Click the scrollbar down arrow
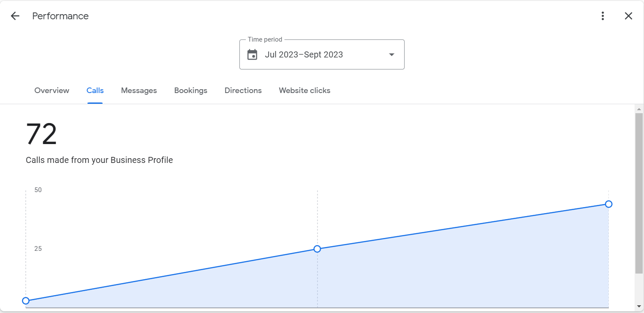644x313 pixels. [639, 306]
